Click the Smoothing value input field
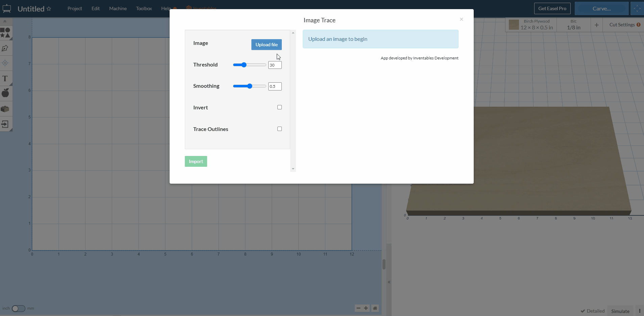Screen dimensions: 644x316 point(275,86)
